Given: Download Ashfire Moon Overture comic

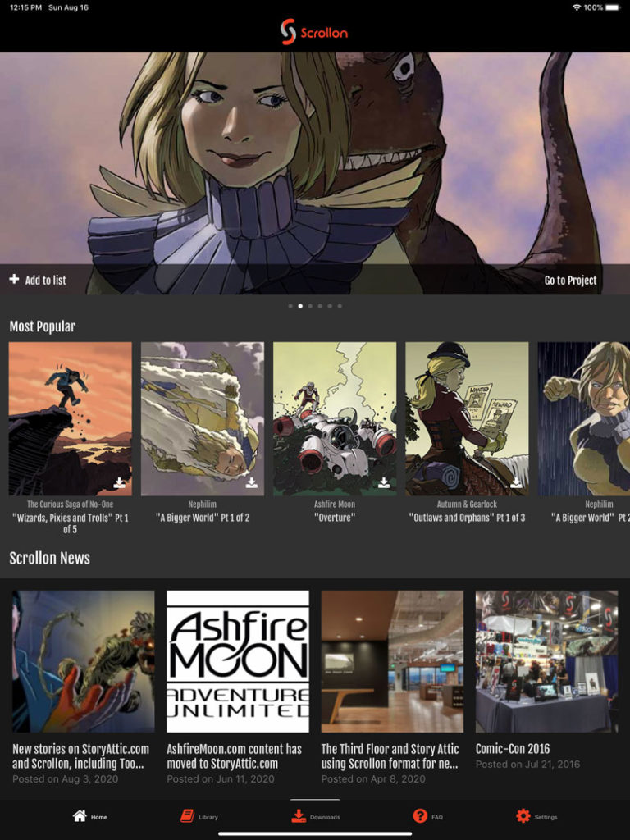Looking at the screenshot, I should (384, 483).
